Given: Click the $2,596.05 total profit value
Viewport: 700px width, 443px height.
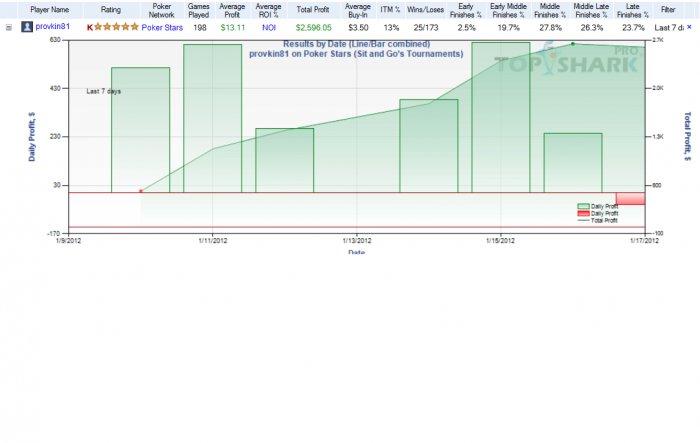Looking at the screenshot, I should [x=313, y=28].
